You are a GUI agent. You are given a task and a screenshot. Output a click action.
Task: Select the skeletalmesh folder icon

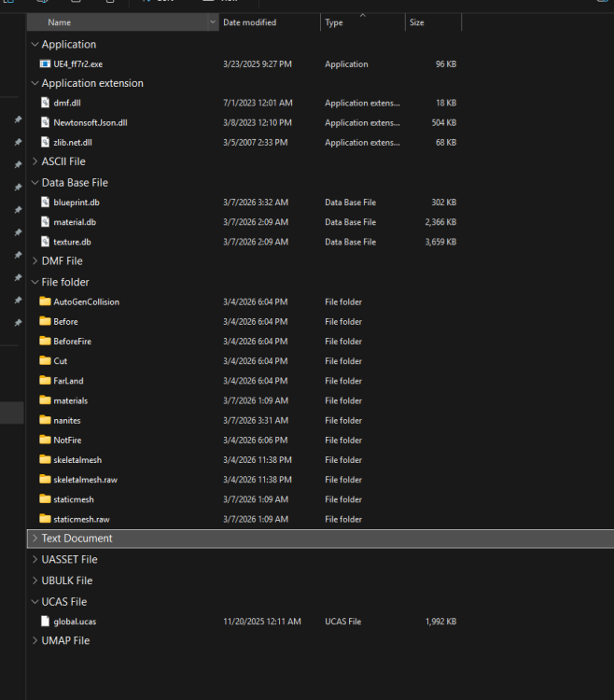(x=45, y=459)
